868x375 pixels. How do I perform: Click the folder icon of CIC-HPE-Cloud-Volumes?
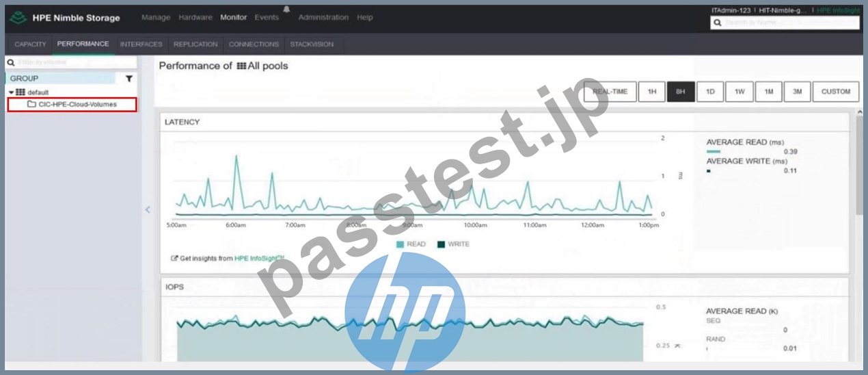(x=31, y=105)
